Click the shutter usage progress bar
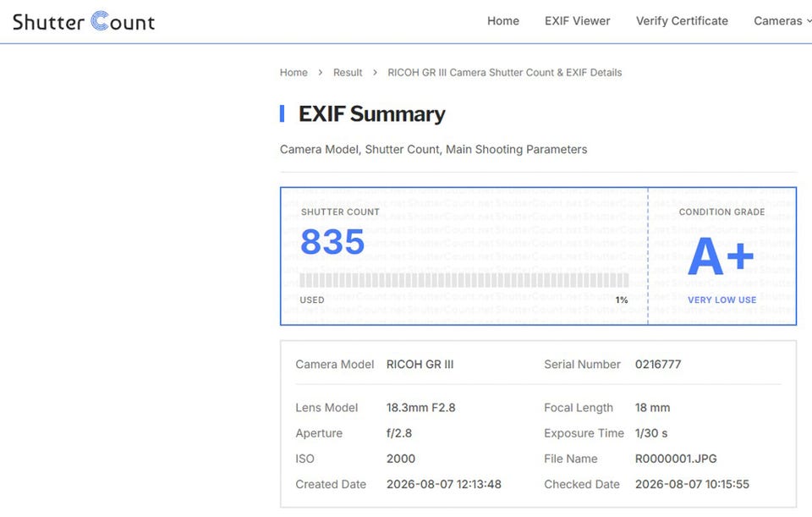 [x=464, y=280]
